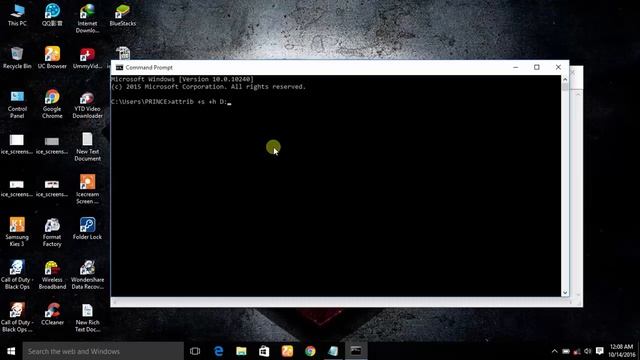Launch BlueStacks from the desktop
This screenshot has width=640, height=360.
point(122,15)
